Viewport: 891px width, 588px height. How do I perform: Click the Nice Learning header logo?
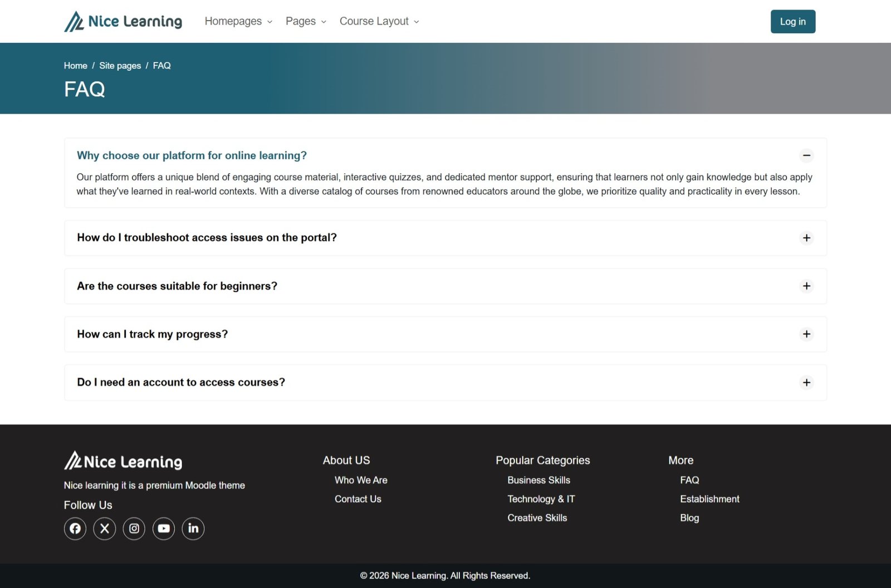click(123, 22)
